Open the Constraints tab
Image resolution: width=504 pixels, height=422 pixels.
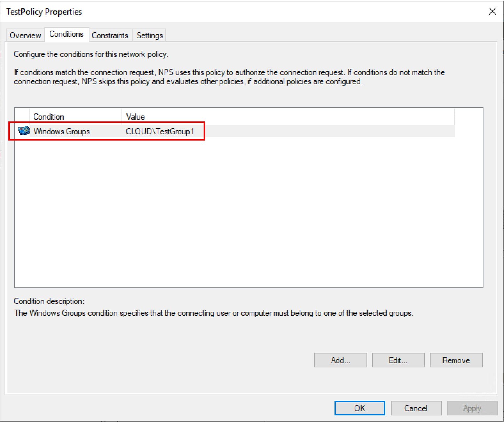[110, 35]
